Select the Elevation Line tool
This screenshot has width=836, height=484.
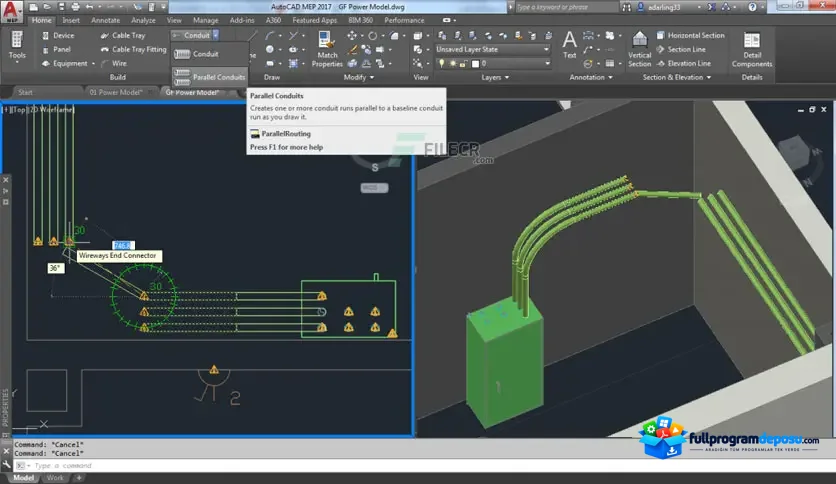tap(684, 63)
